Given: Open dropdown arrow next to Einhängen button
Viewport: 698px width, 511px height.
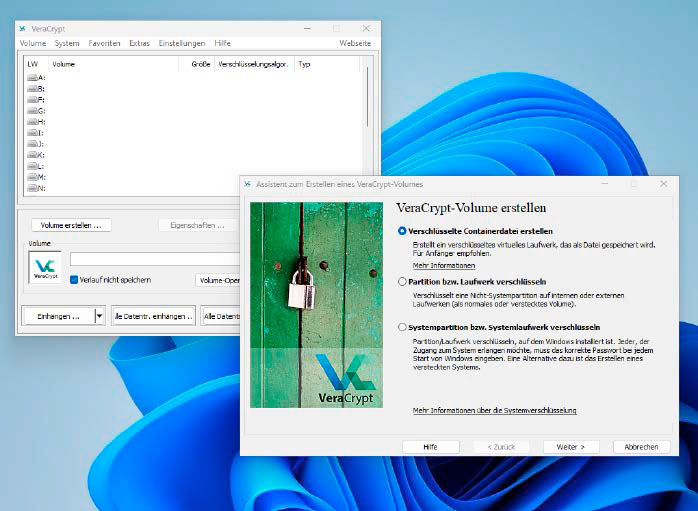Looking at the screenshot, I should [x=100, y=316].
